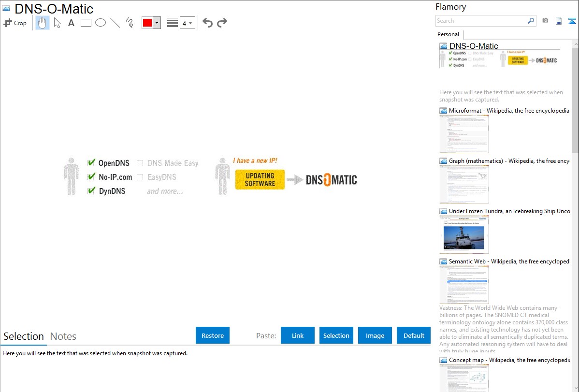The image size is (579, 392).
Task: Open the Concept map snapshot thumbnail
Action: coord(464,378)
